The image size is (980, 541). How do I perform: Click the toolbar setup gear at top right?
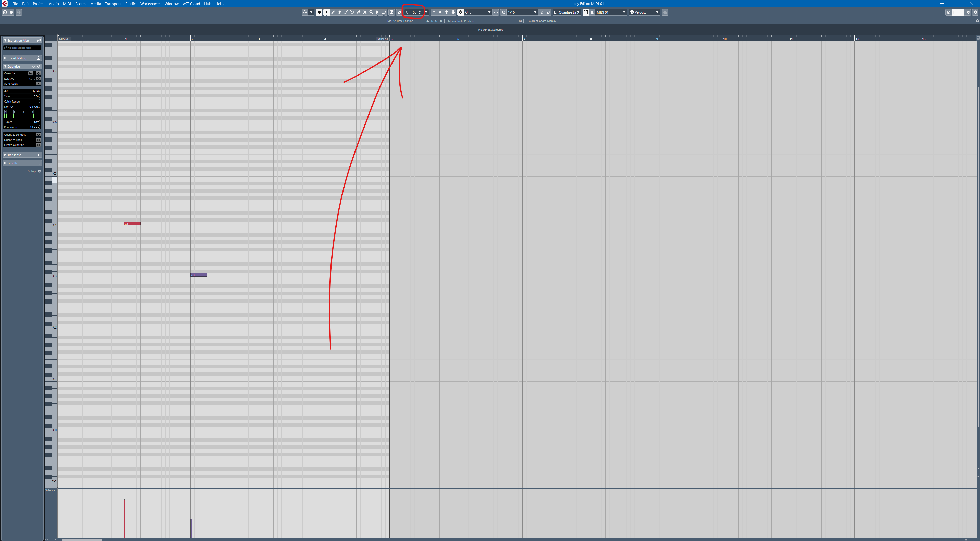point(975,12)
